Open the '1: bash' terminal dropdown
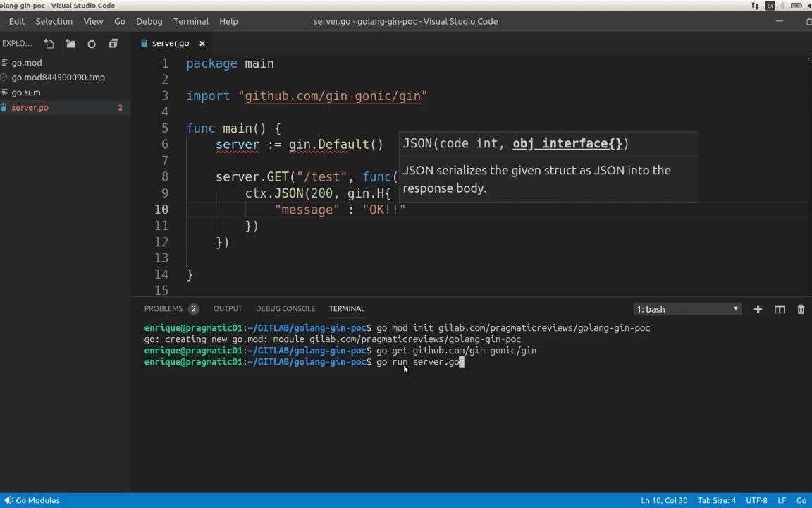The image size is (812, 508). (686, 309)
